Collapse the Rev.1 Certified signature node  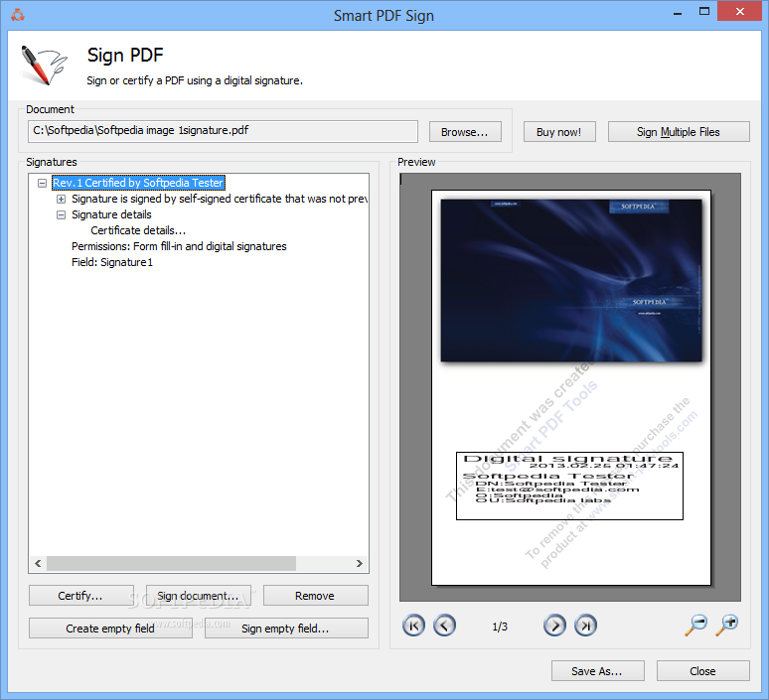click(x=42, y=183)
